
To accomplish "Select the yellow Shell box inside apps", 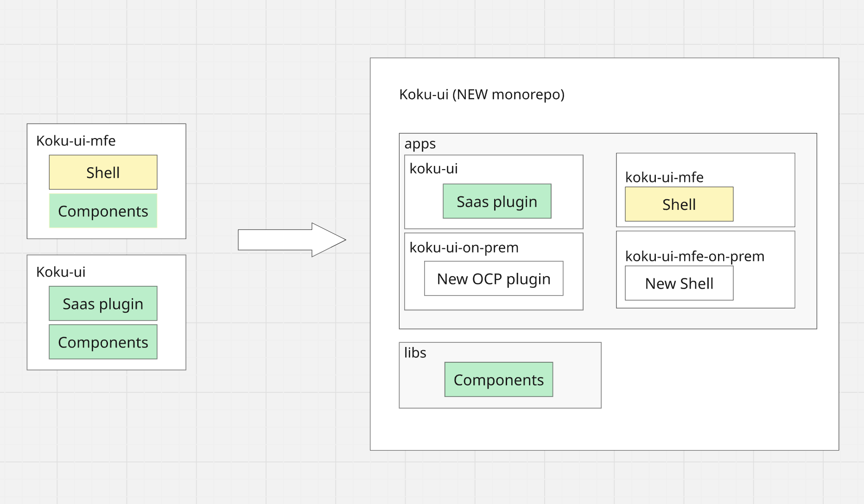I will pyautogui.click(x=679, y=204).
